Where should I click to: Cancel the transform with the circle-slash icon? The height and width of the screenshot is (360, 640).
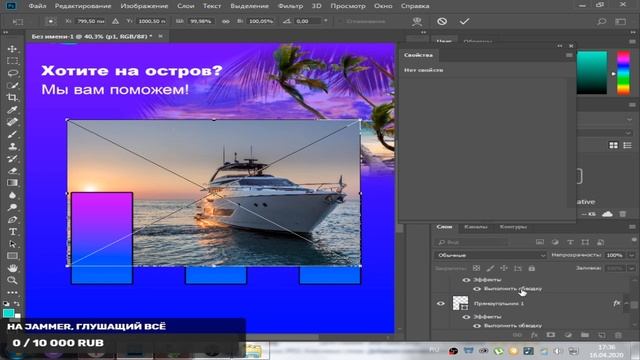(442, 21)
